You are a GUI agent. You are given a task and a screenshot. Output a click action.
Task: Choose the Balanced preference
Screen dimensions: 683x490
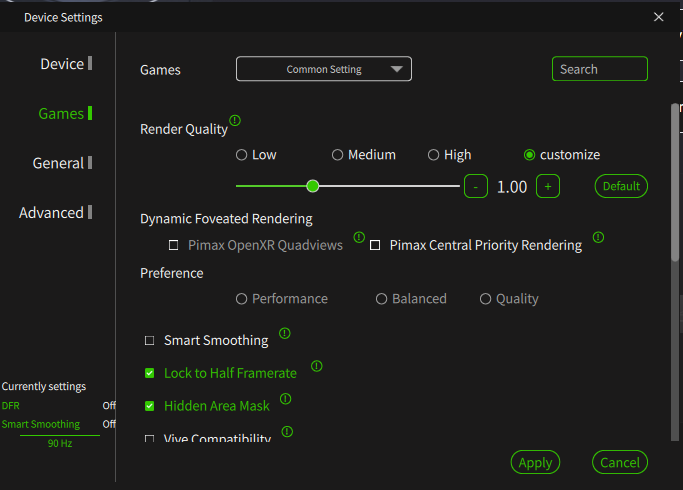pyautogui.click(x=381, y=299)
